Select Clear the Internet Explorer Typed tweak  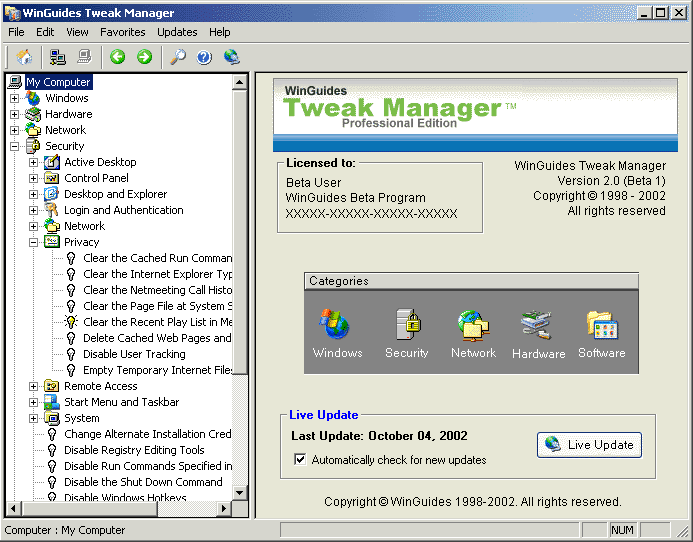[x=157, y=274]
